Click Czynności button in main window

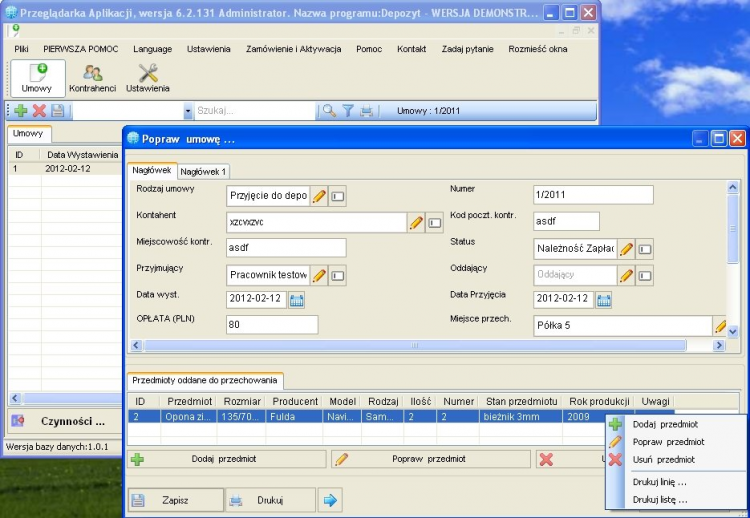65,421
